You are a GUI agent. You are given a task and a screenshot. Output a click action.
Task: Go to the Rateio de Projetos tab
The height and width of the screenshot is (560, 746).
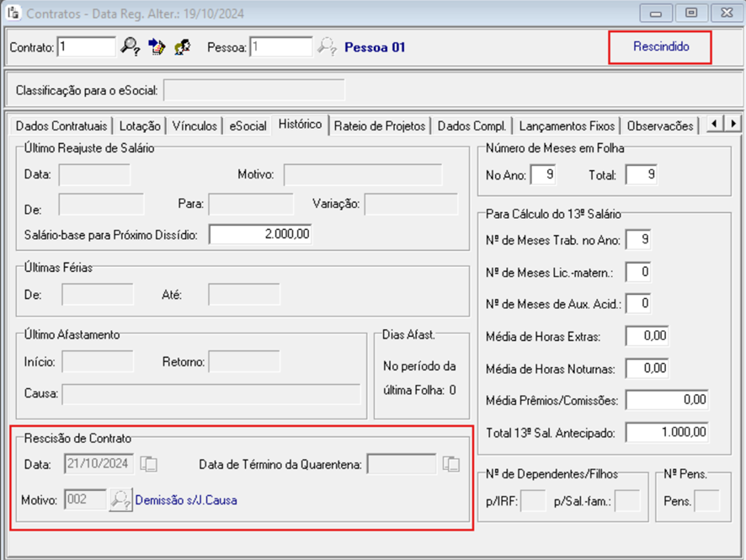[x=380, y=126]
